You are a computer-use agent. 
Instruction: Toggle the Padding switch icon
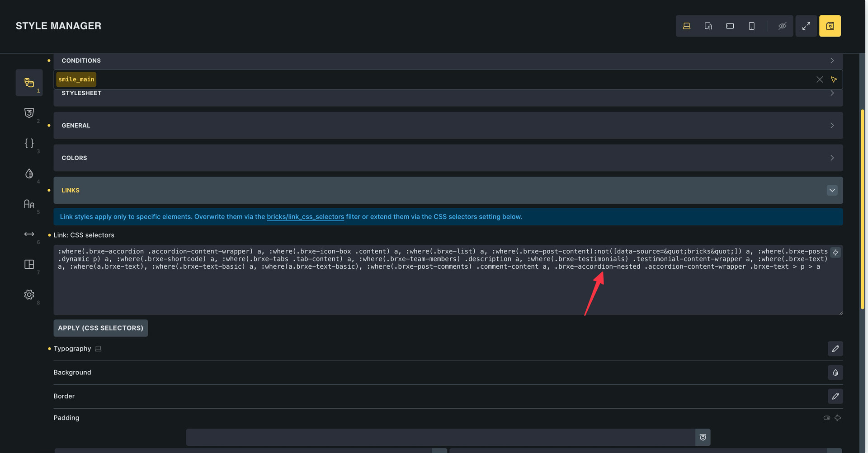(x=826, y=418)
